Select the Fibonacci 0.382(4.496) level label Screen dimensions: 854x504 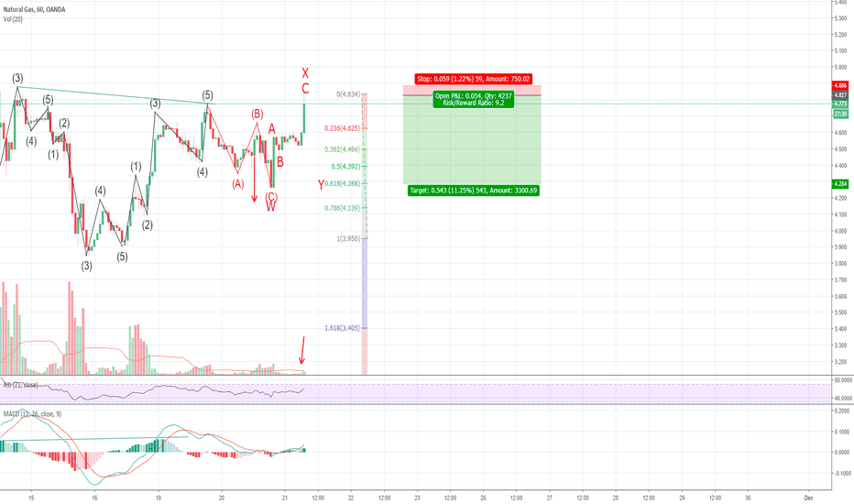click(342, 149)
